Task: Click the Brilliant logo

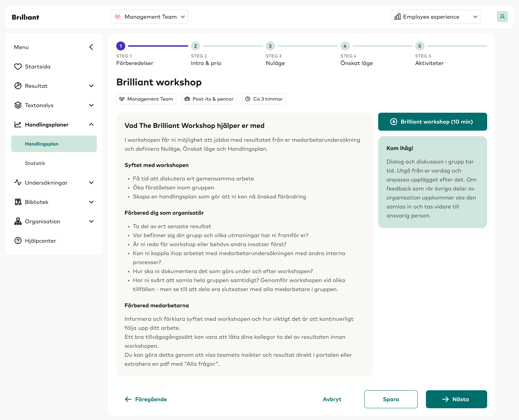Action: coord(25,17)
